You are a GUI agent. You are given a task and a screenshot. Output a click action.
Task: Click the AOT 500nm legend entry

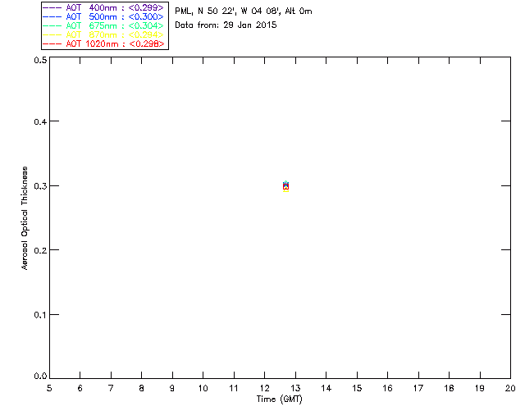click(x=103, y=16)
